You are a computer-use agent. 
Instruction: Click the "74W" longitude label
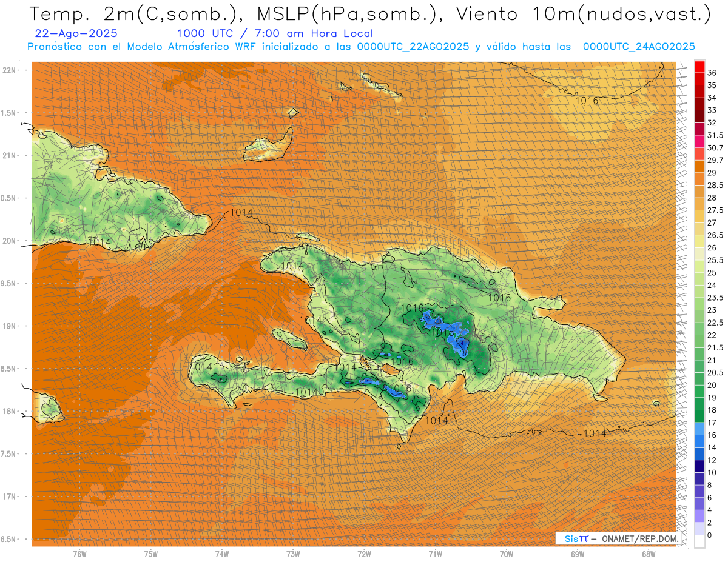pos(222,554)
